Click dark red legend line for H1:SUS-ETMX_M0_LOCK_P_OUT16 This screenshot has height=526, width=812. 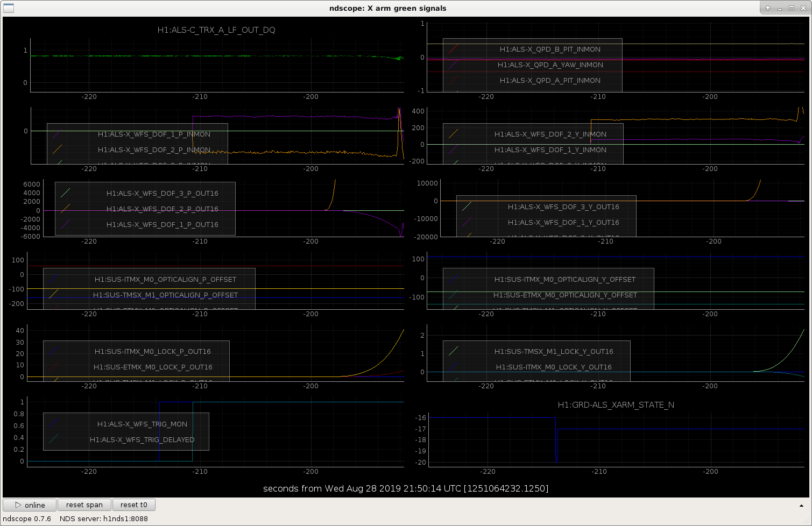(54, 367)
